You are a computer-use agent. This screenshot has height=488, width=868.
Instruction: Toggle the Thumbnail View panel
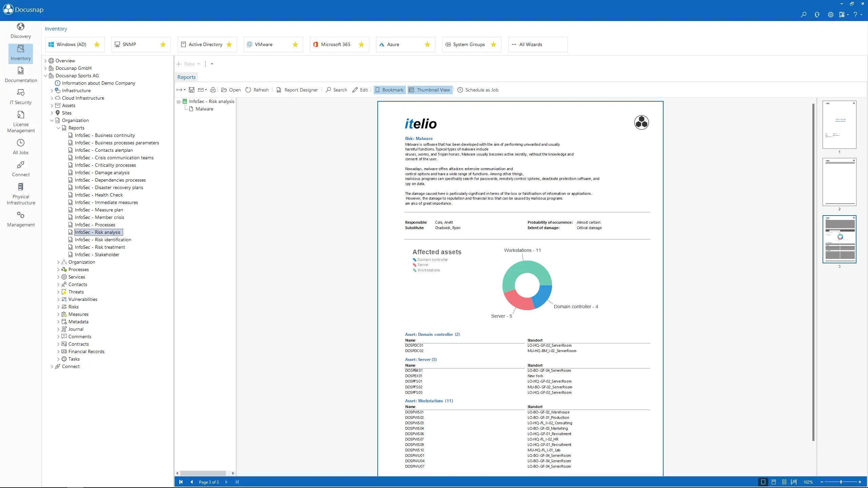tap(430, 90)
